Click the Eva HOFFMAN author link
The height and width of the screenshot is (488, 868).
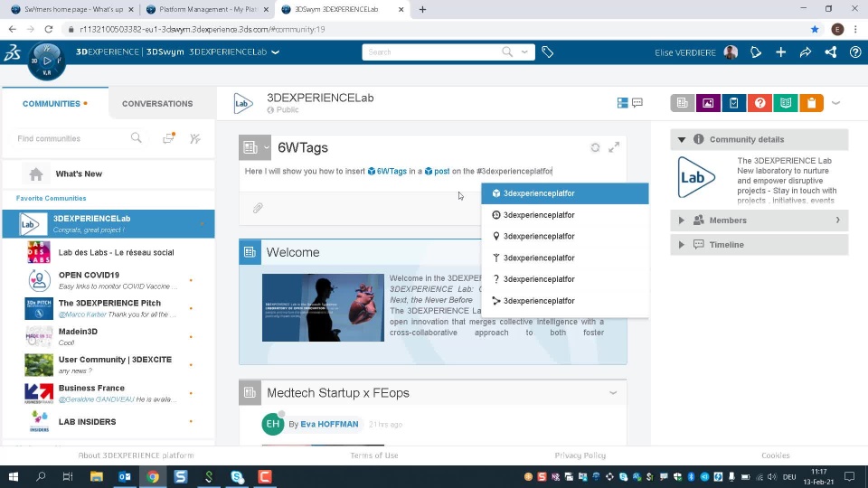pos(329,425)
